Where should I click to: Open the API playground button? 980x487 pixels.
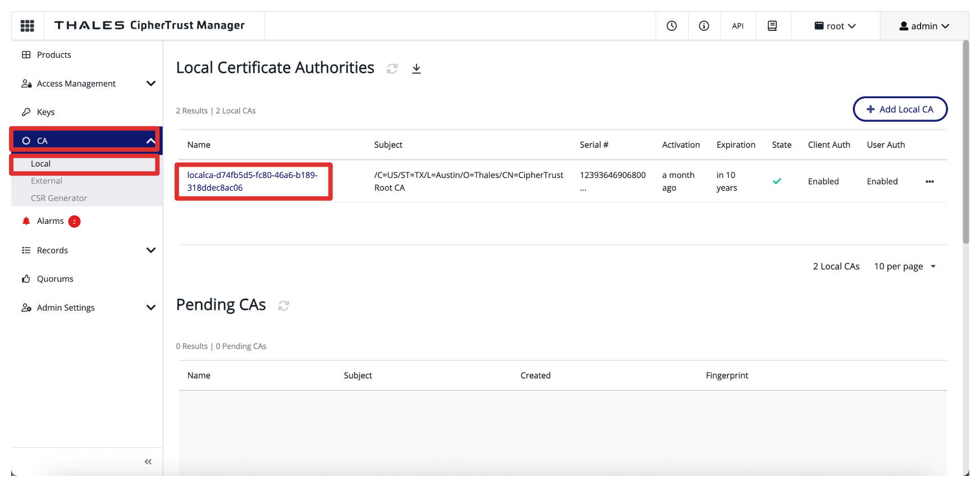[x=737, y=26]
